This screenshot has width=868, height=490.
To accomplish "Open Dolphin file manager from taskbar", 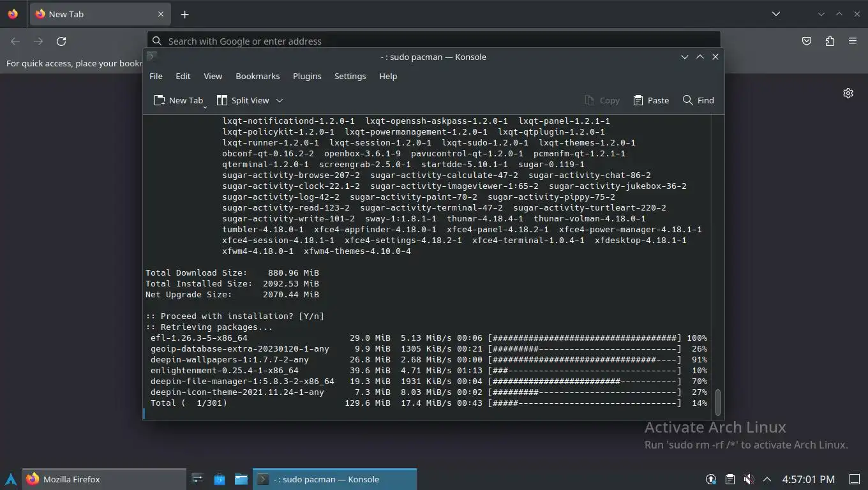I will (241, 479).
